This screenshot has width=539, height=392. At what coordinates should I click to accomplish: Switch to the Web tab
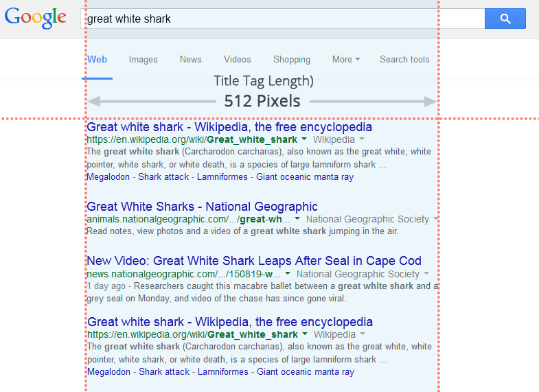pos(97,60)
